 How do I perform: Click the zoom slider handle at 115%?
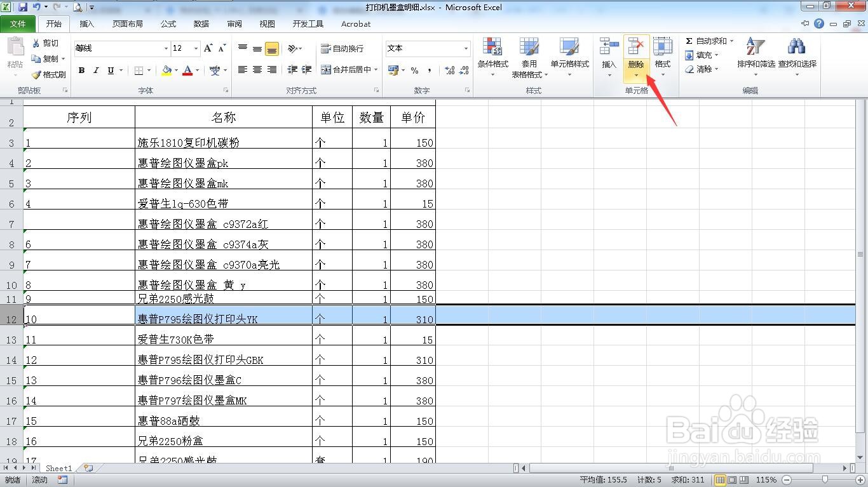point(825,480)
